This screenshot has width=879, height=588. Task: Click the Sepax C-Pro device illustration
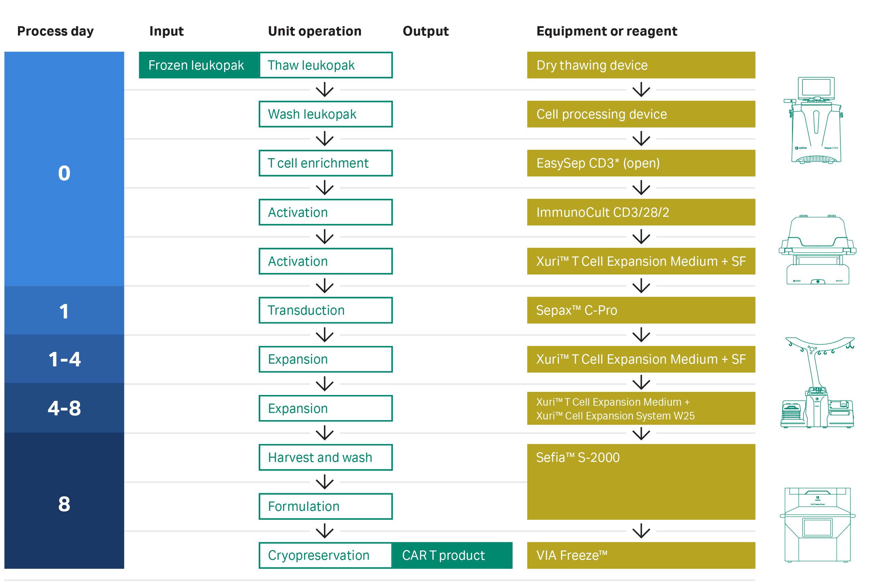[x=816, y=120]
